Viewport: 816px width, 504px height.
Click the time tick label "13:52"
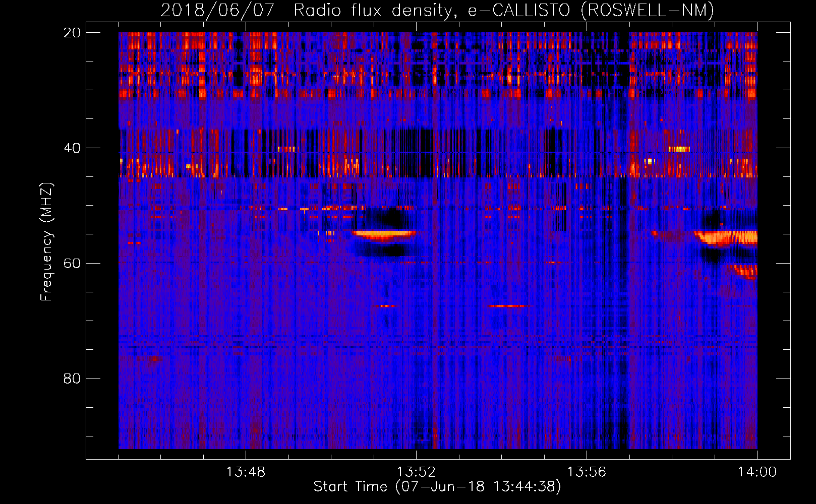416,472
